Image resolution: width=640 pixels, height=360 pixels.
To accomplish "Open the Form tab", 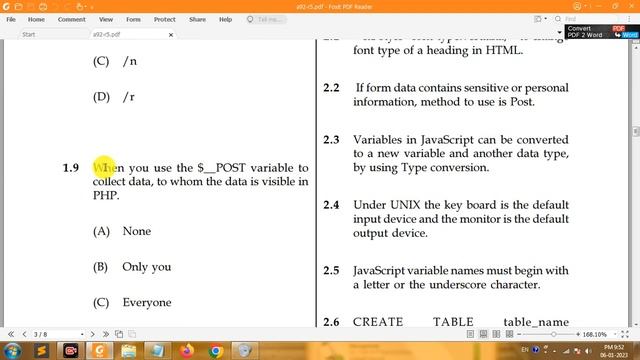I will [x=133, y=19].
